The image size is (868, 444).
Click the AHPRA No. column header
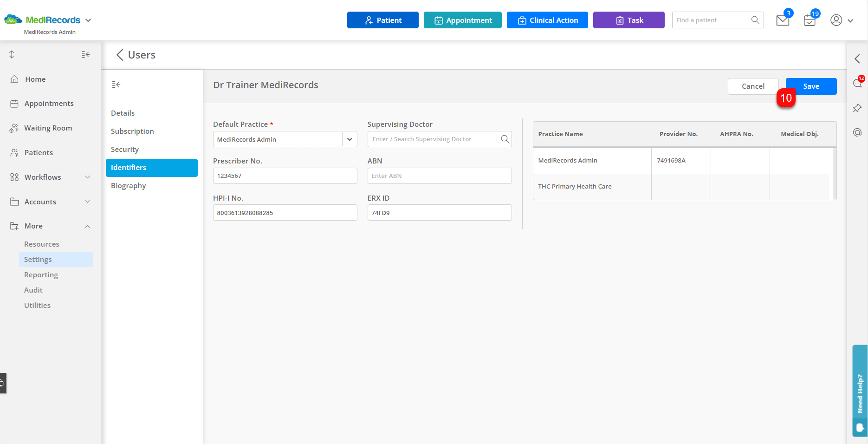pyautogui.click(x=737, y=134)
